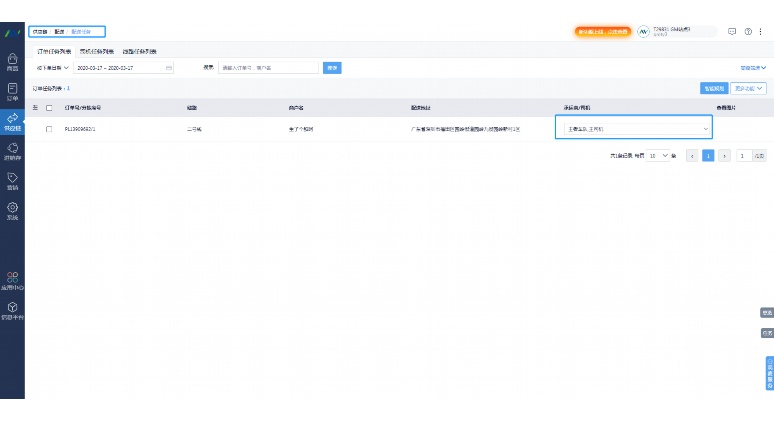This screenshot has width=774, height=421.
Task: Go to previous page in pagination
Action: click(x=692, y=155)
